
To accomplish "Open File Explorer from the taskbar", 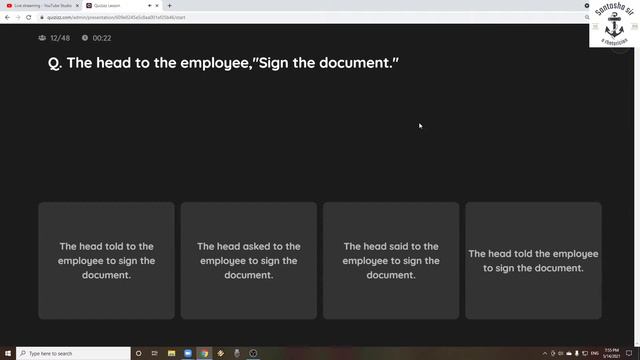I will pos(171,353).
